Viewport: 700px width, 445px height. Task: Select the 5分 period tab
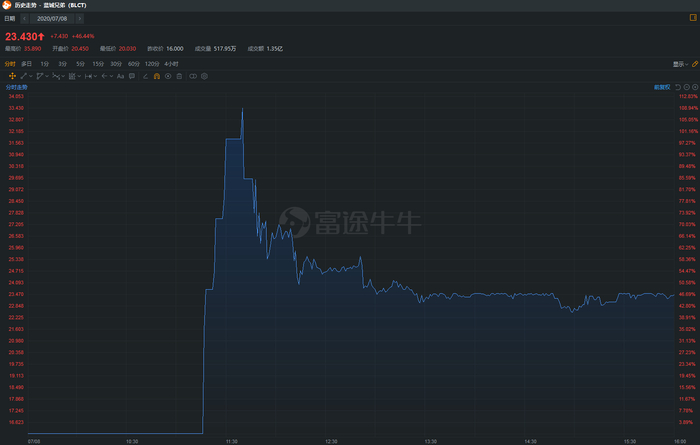[x=80, y=64]
